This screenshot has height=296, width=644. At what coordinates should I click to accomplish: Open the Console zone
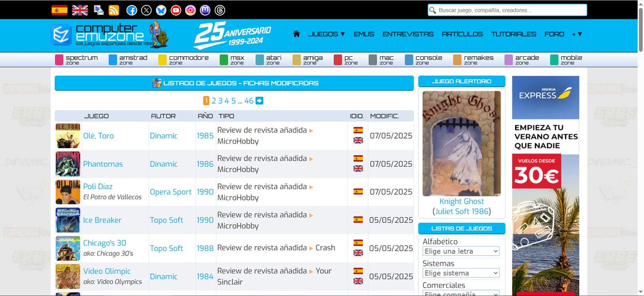(423, 60)
